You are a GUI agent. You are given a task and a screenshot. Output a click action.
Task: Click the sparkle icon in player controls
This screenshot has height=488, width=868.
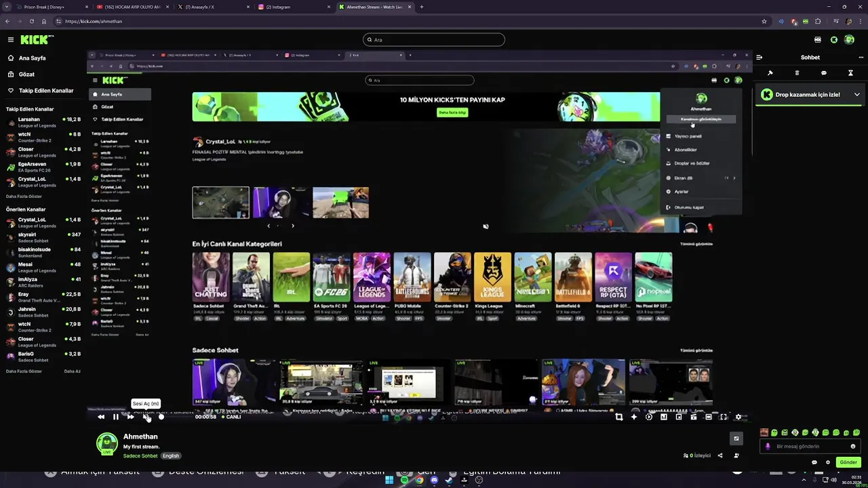634,417
